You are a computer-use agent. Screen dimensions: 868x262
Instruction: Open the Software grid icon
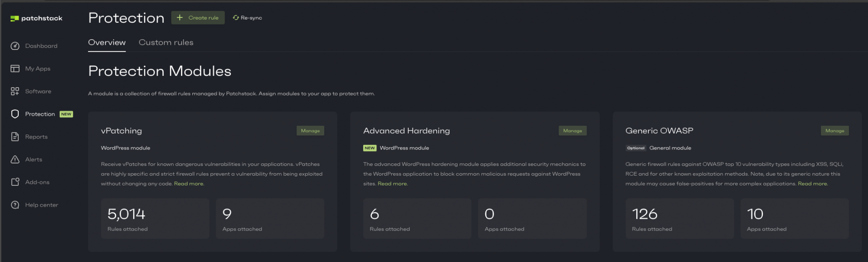15,91
